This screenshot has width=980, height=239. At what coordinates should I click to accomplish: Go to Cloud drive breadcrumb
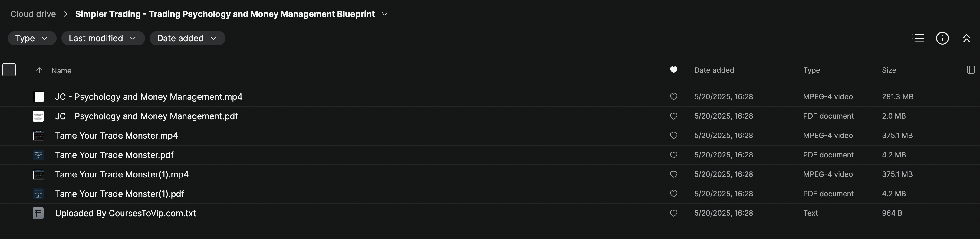(33, 14)
